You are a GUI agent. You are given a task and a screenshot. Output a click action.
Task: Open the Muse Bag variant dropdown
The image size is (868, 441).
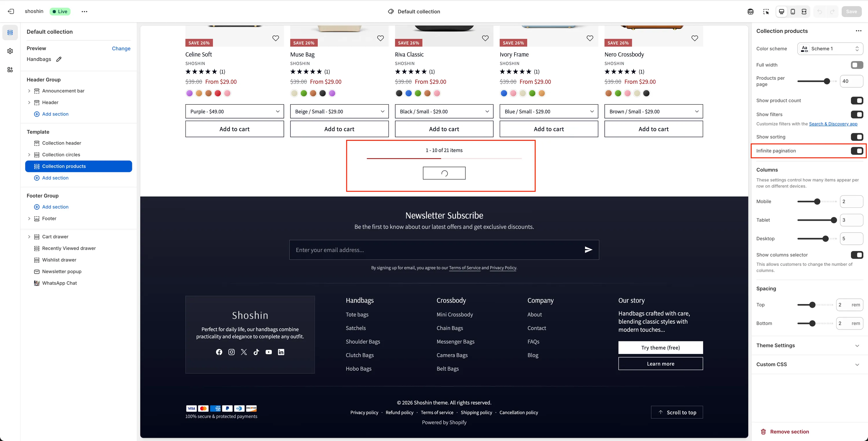click(x=339, y=111)
